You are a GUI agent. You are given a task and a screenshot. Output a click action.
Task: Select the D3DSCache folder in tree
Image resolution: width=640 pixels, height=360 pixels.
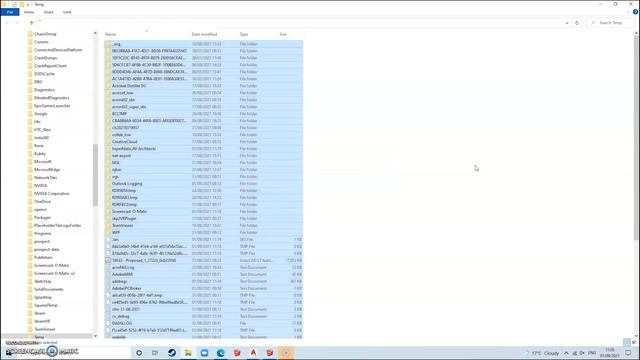coord(44,74)
